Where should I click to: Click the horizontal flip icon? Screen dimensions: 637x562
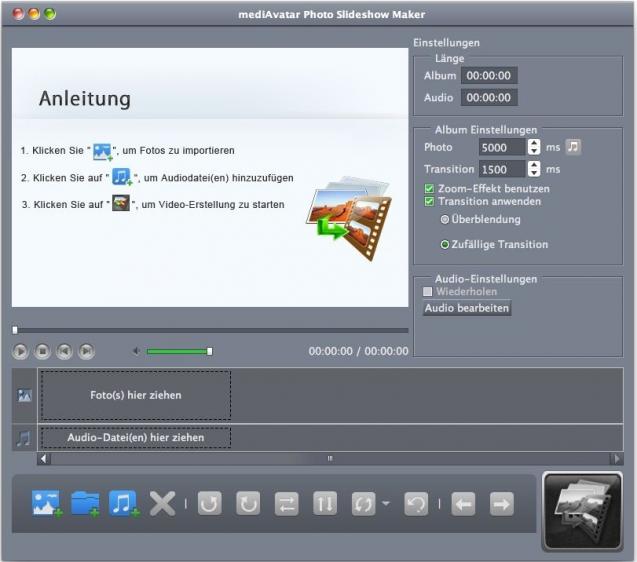click(286, 503)
